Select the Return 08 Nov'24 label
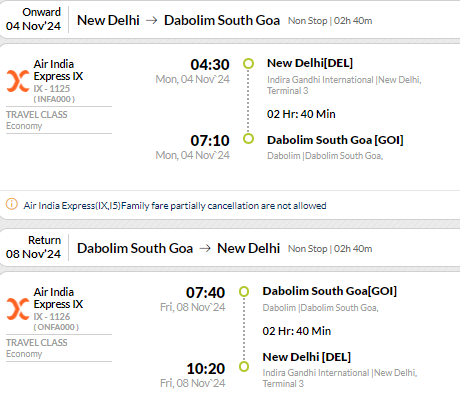The image size is (460, 411). tap(33, 247)
